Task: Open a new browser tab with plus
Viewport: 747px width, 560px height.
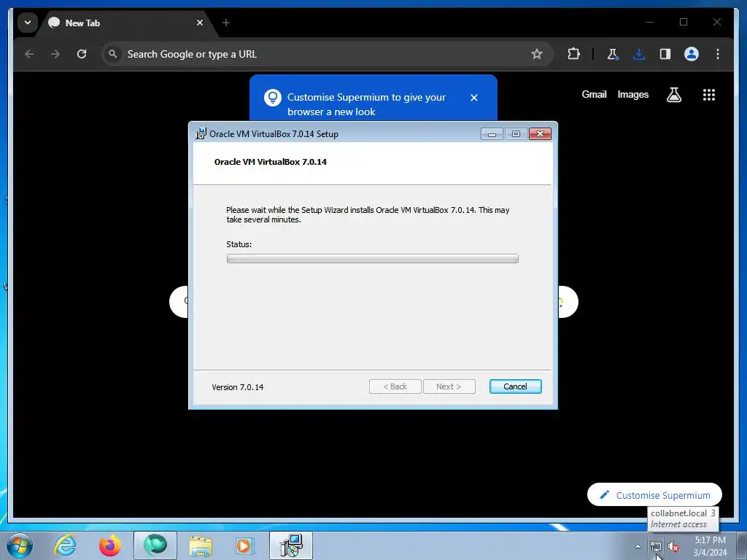Action: (226, 23)
